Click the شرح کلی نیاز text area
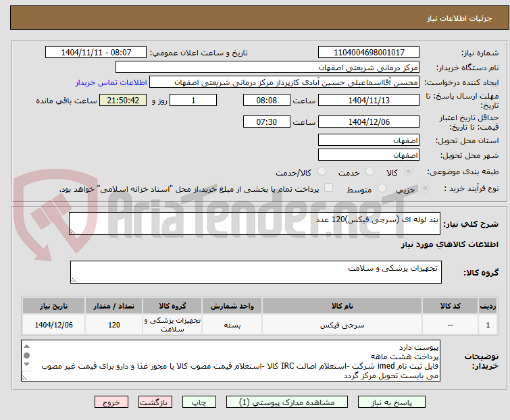The height and width of the screenshot is (420, 510). 255,224
